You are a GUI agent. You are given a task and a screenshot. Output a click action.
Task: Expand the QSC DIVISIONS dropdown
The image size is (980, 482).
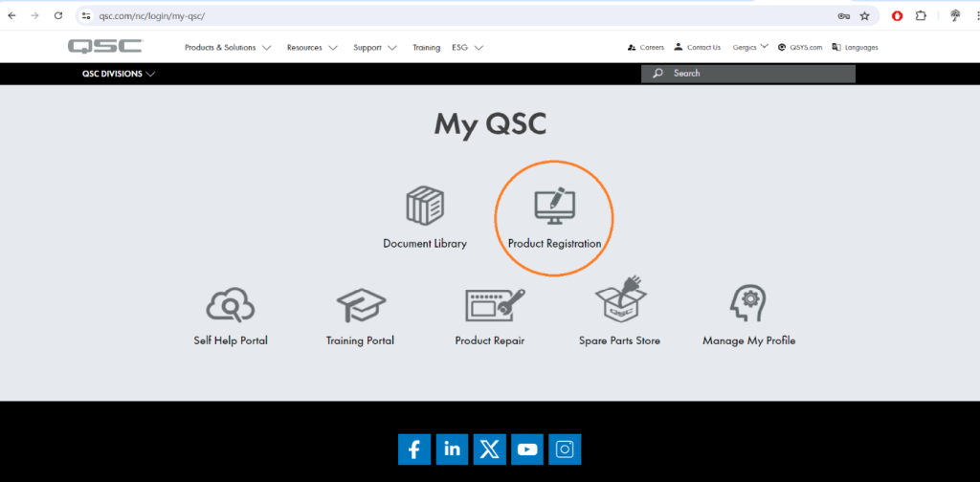click(x=119, y=74)
